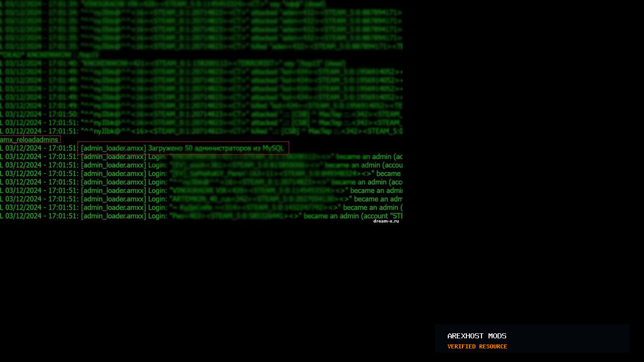Click the AREXHOST MODS badge title
The width and height of the screenshot is (644, 362).
[x=476, y=336]
